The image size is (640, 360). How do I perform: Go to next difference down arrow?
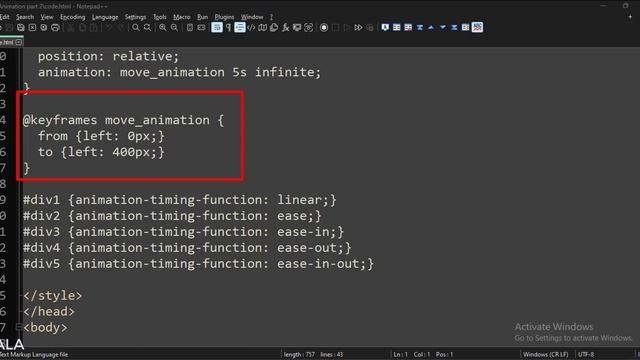442,27
